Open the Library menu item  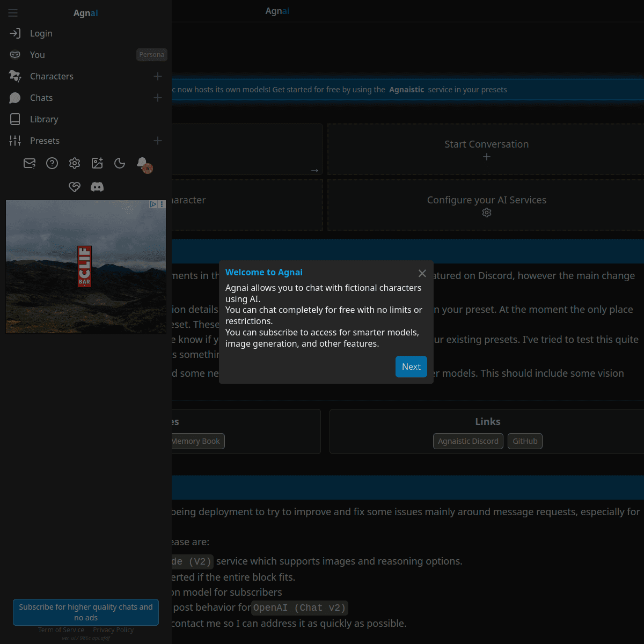click(x=44, y=119)
